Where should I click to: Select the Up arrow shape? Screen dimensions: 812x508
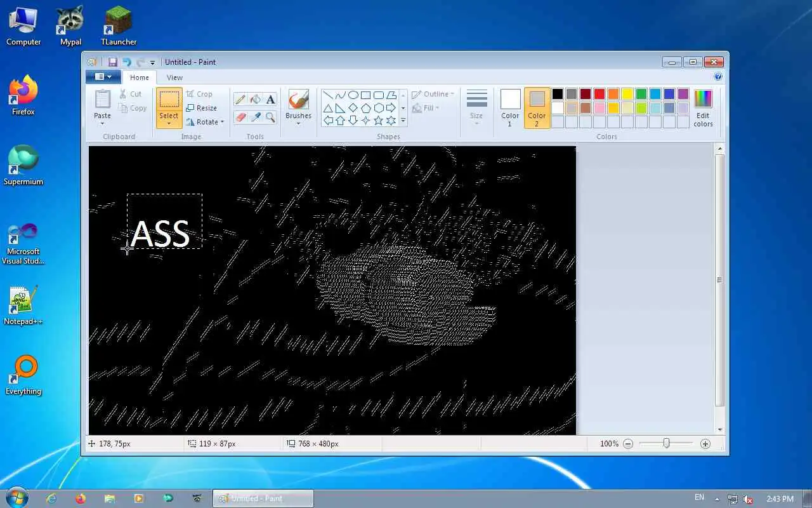click(x=341, y=120)
